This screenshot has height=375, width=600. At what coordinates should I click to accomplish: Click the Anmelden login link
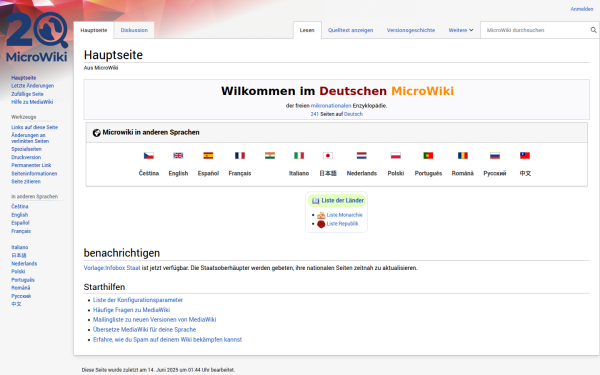pyautogui.click(x=582, y=9)
